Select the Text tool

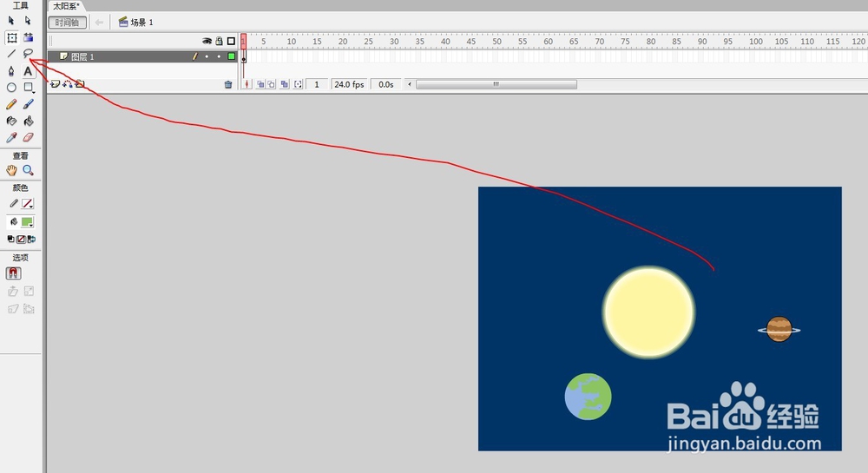tap(28, 71)
